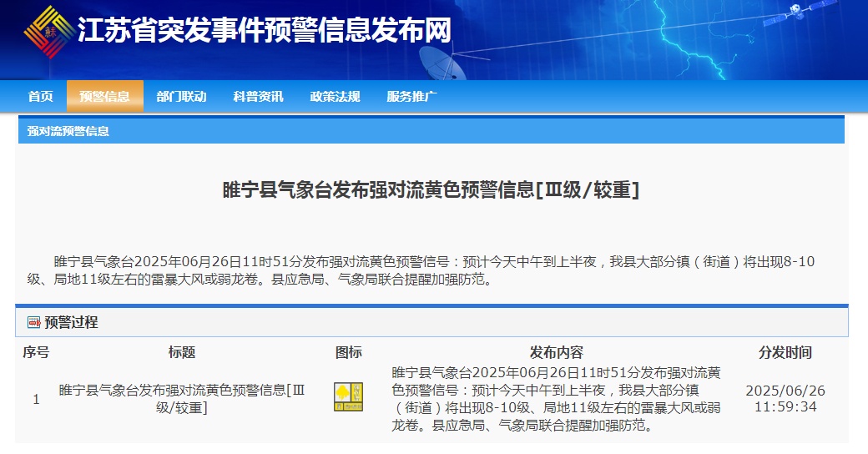Click the site title 江苏省突发事件预警信息发布网
Screen dimensions: 868x454
264,30
